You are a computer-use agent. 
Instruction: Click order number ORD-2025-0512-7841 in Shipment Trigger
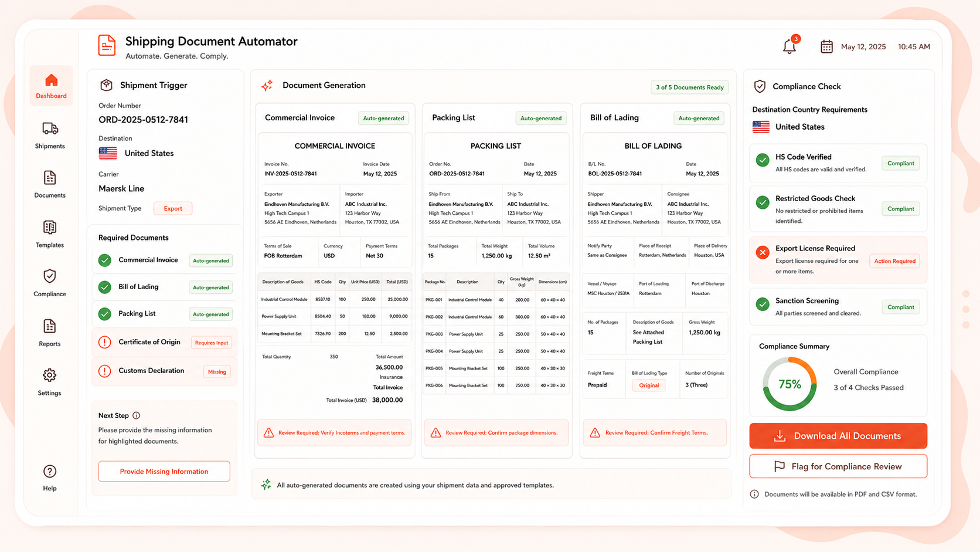click(143, 120)
